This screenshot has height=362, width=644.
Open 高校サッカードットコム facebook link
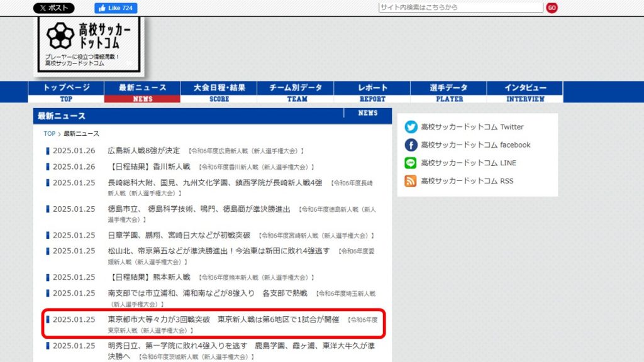[x=475, y=145]
